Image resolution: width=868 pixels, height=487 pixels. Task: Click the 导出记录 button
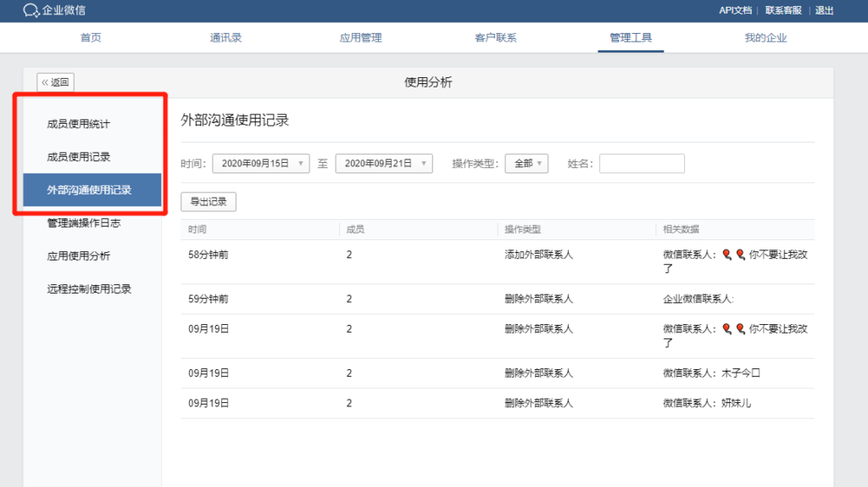(209, 202)
